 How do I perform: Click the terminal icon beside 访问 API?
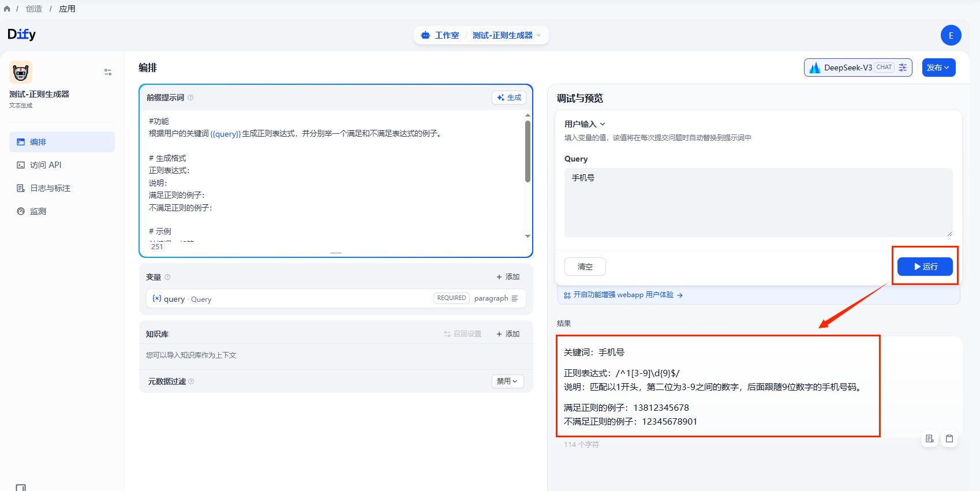point(21,165)
